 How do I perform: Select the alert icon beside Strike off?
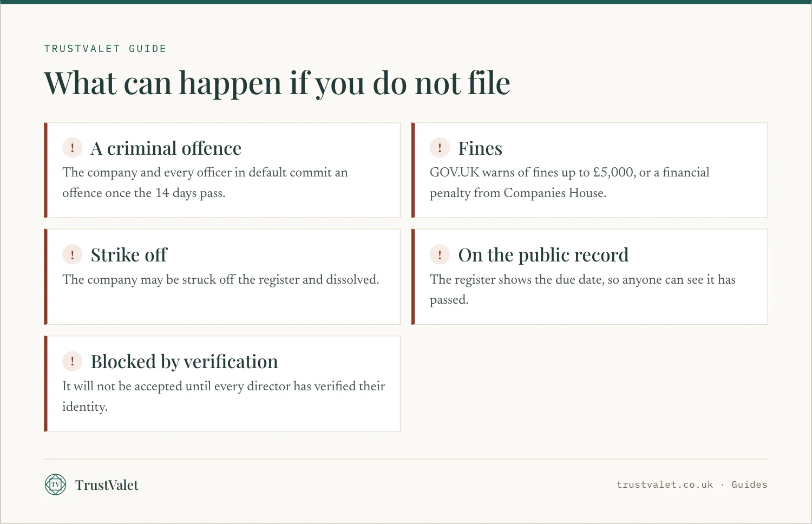point(73,254)
